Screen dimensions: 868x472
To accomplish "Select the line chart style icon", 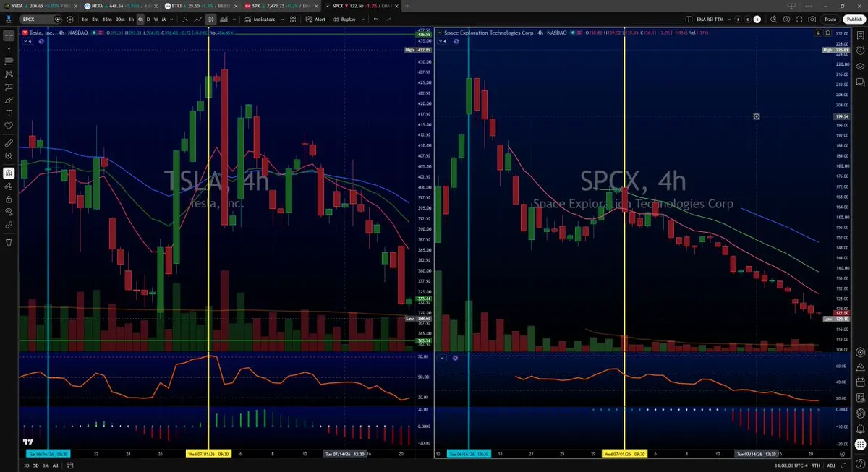I will click(x=197, y=19).
